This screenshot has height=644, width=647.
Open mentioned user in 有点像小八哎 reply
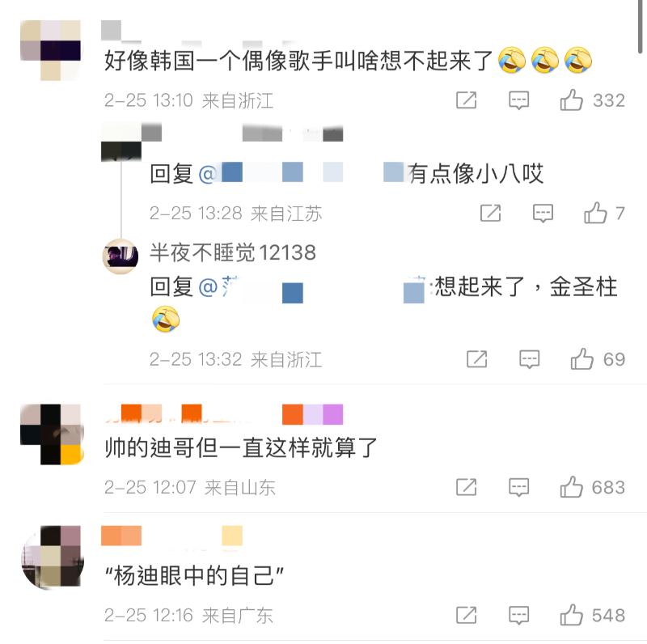click(x=301, y=172)
